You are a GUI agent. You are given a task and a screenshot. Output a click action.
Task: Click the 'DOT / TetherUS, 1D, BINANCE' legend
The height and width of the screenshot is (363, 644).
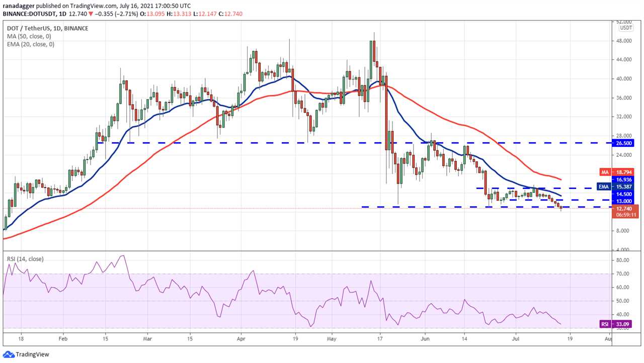[47, 28]
